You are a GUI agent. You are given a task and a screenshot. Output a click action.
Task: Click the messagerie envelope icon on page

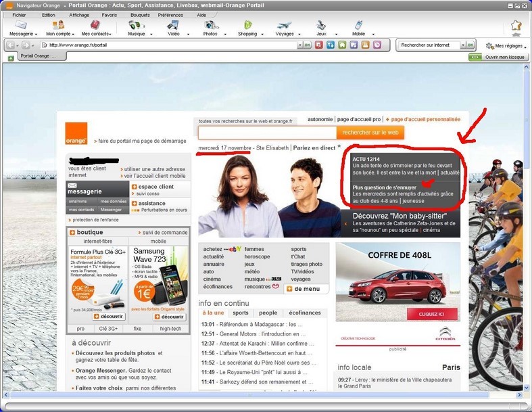72,185
